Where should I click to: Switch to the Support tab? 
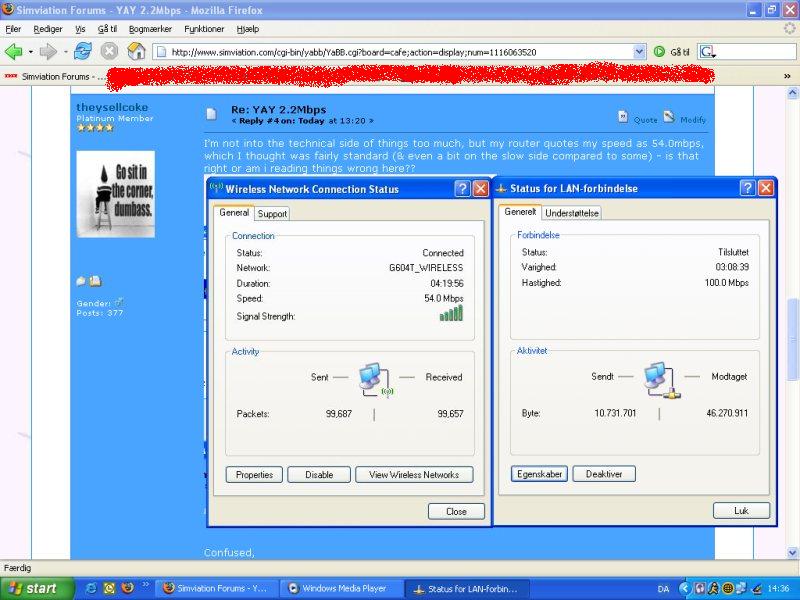coord(272,213)
